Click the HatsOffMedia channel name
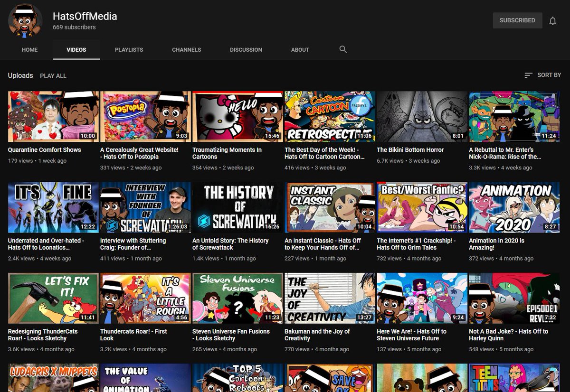570x392 pixels. pyautogui.click(x=85, y=16)
